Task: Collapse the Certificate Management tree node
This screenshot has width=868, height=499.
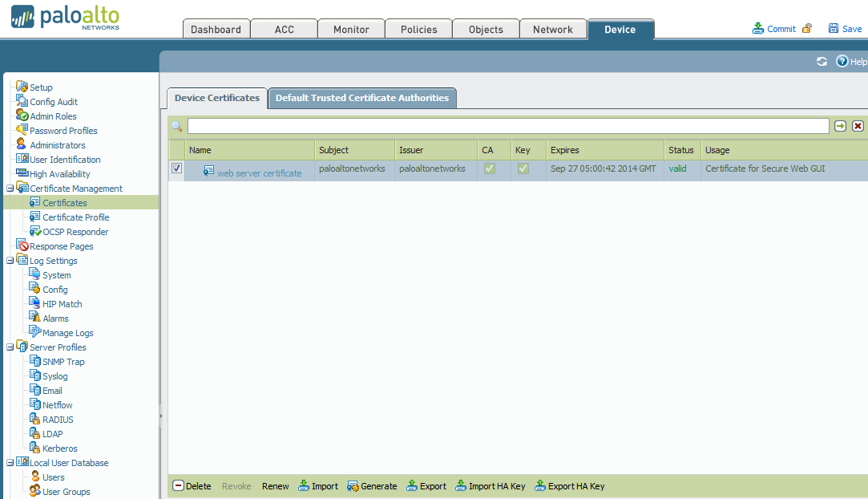Action: (x=10, y=189)
